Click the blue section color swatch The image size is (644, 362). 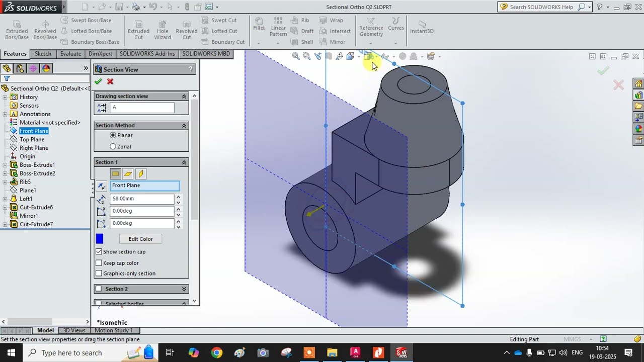click(x=100, y=239)
